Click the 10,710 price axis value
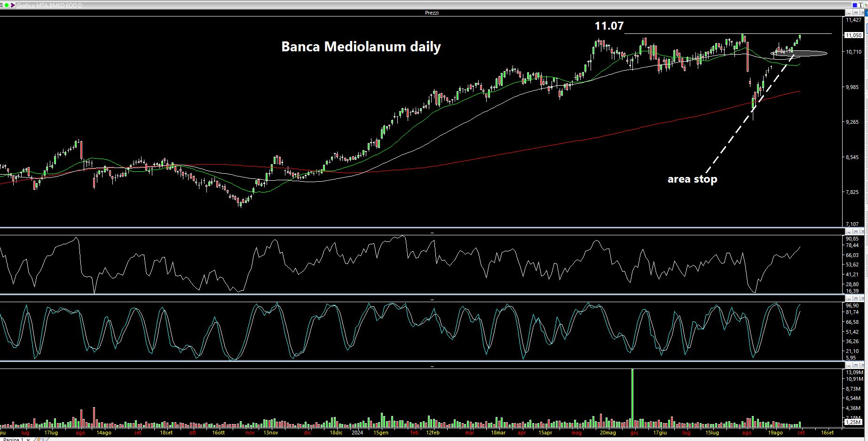Image resolution: width=868 pixels, height=441 pixels. 854,52
